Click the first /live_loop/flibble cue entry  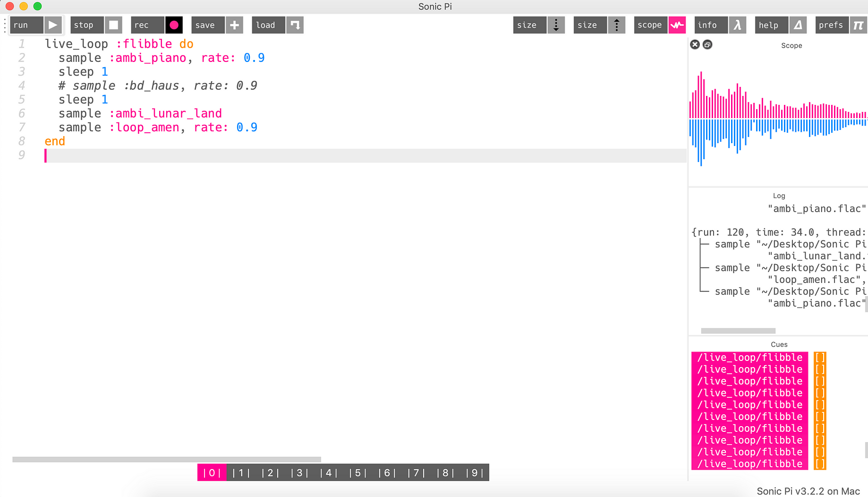click(x=750, y=357)
